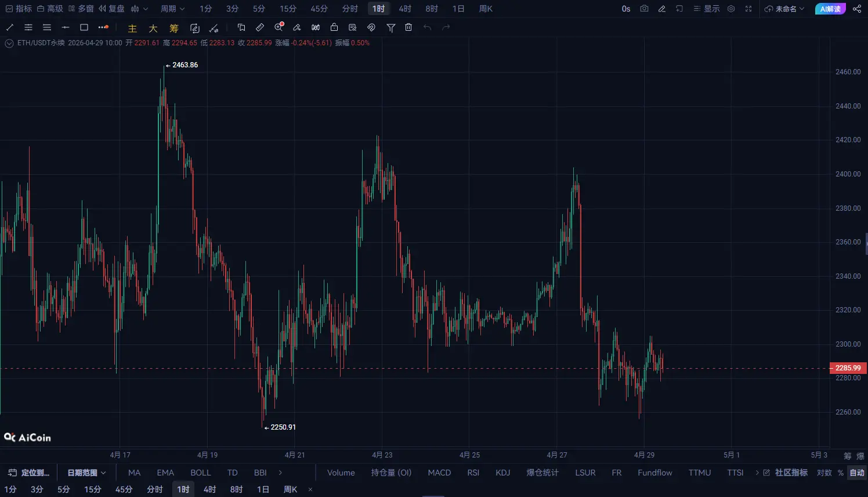Redo the drawing action
The width and height of the screenshot is (868, 497).
[x=446, y=27]
